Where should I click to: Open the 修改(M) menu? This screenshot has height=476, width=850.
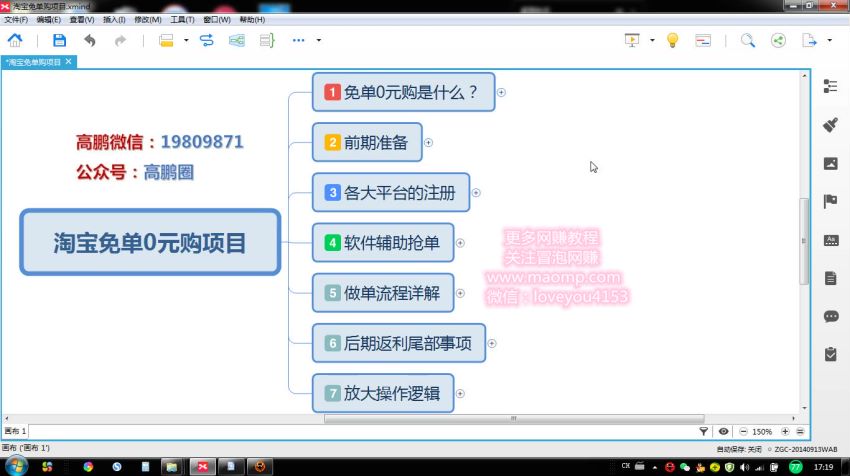[147, 20]
